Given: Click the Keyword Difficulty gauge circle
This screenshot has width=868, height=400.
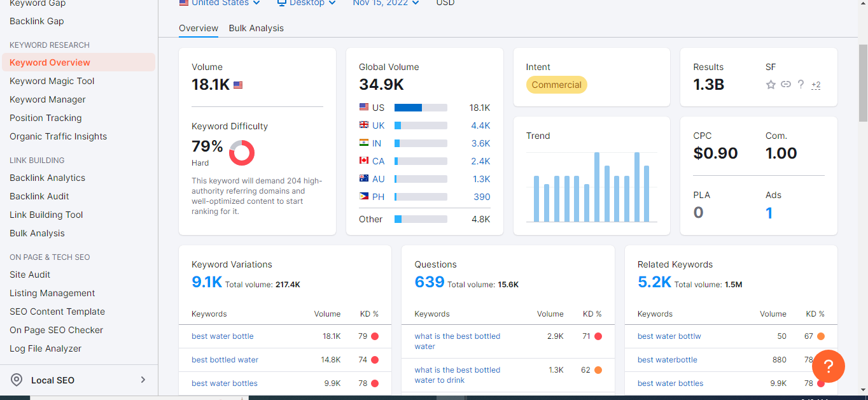Looking at the screenshot, I should tap(242, 153).
